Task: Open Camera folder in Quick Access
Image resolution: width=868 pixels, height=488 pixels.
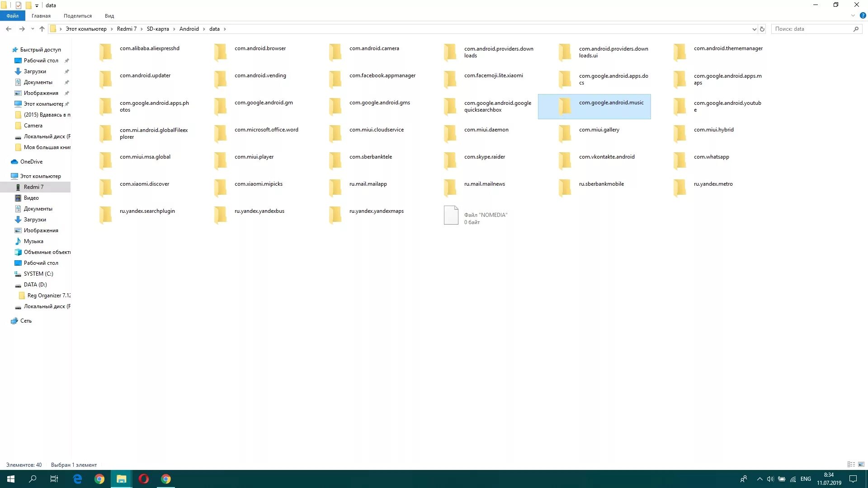Action: pos(33,126)
